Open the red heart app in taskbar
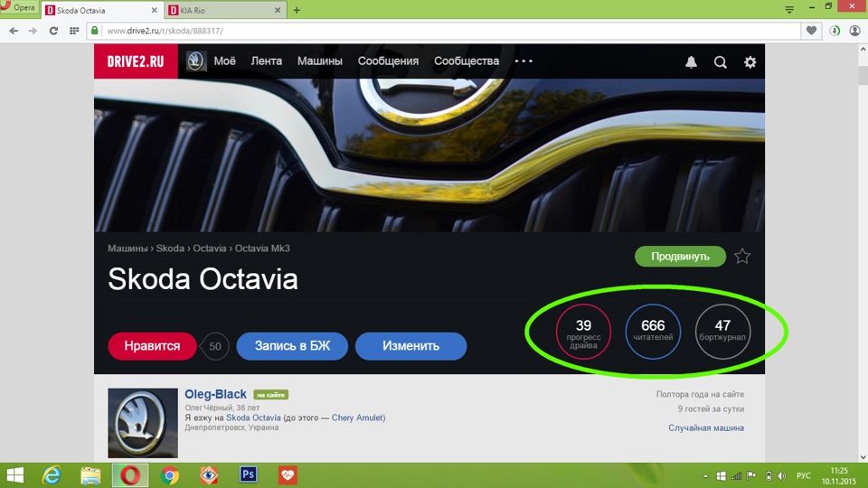Image resolution: width=868 pixels, height=488 pixels. coord(288,474)
